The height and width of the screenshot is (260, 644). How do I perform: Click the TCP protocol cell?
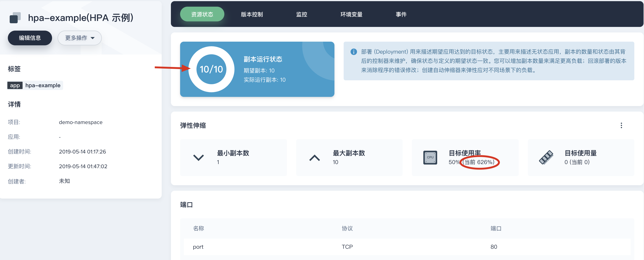[347, 247]
